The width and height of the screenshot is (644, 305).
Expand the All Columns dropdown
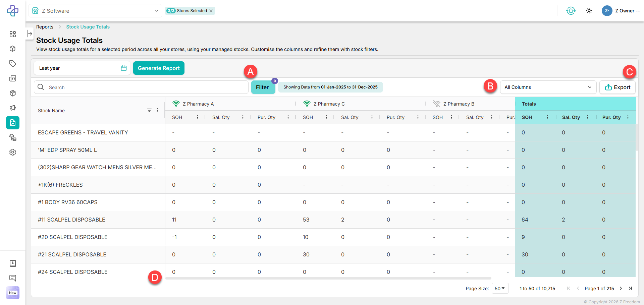548,87
